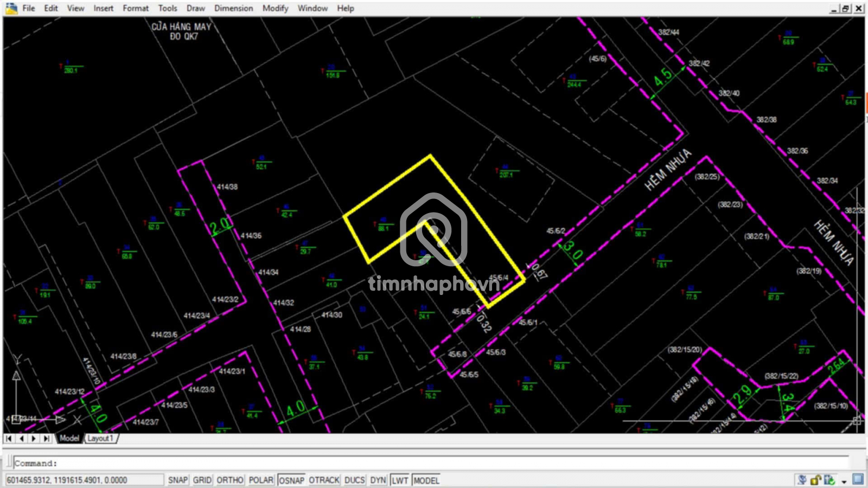The height and width of the screenshot is (488, 868).
Task: Open the status bar menu arrow
Action: 844,481
